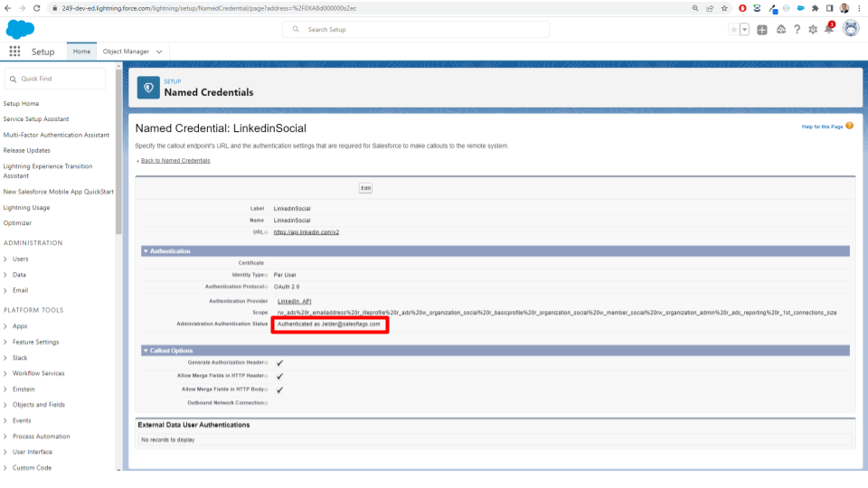This screenshot has width=868, height=488.
Task: Toggle Allow Merge Fields in HTTP Body checkmark
Action: tap(279, 389)
